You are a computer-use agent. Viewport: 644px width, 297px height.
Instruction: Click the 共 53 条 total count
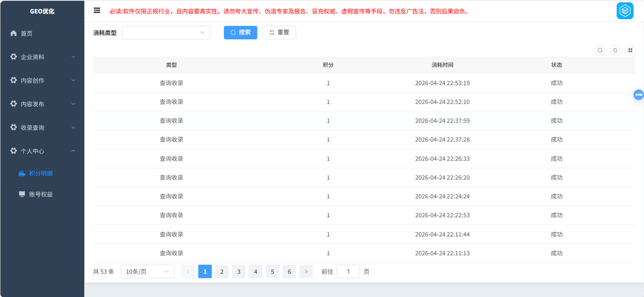(104, 271)
